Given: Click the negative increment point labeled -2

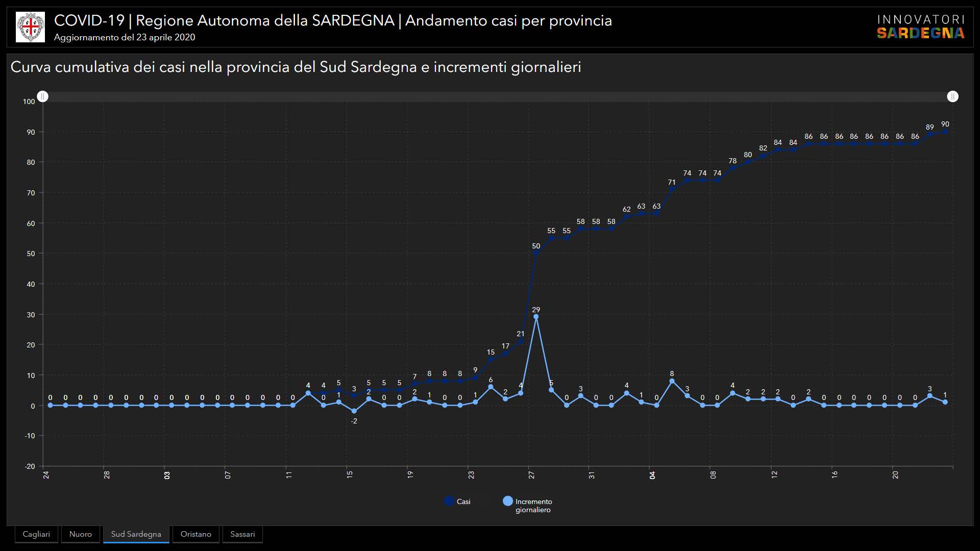Looking at the screenshot, I should (x=354, y=411).
